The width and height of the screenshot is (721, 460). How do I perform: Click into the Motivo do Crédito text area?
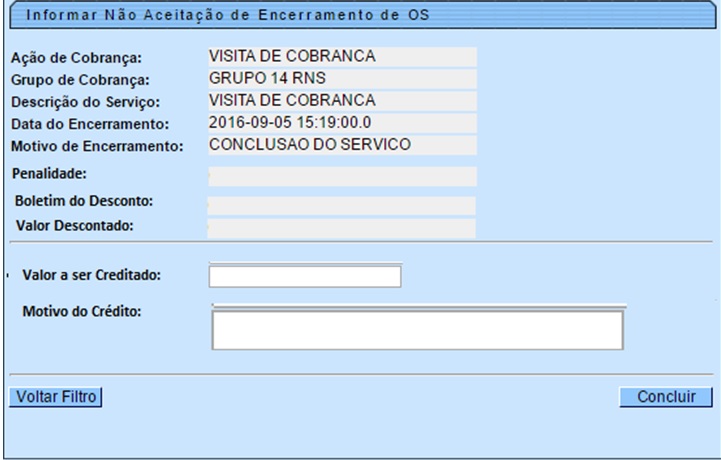(x=417, y=328)
